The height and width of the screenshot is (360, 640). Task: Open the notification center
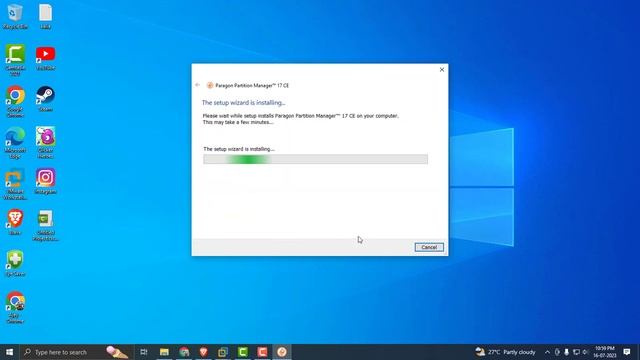tap(627, 352)
